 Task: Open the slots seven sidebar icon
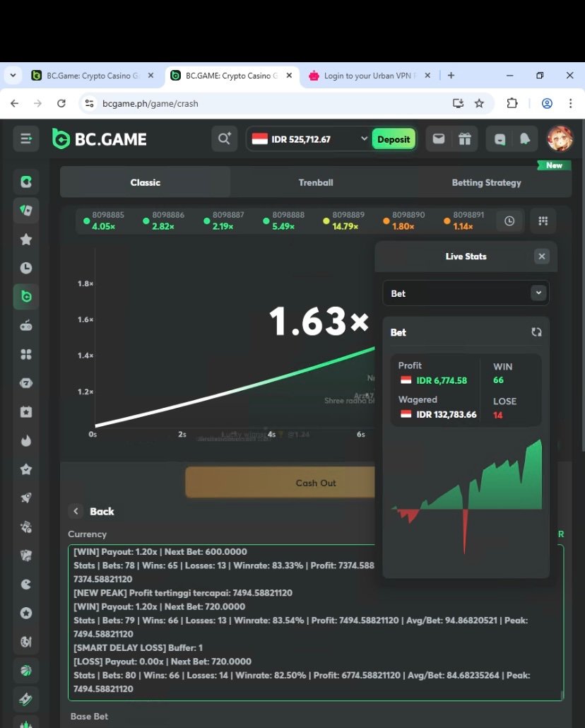(26, 383)
